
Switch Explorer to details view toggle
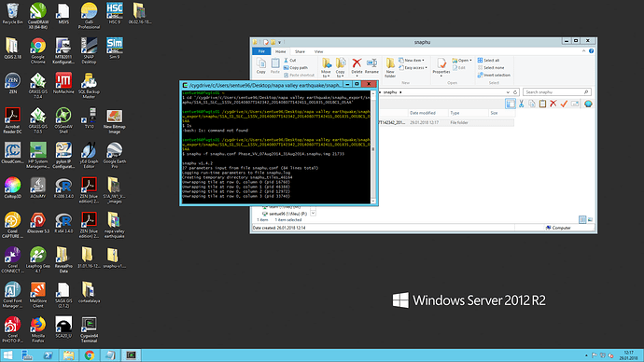click(x=582, y=219)
